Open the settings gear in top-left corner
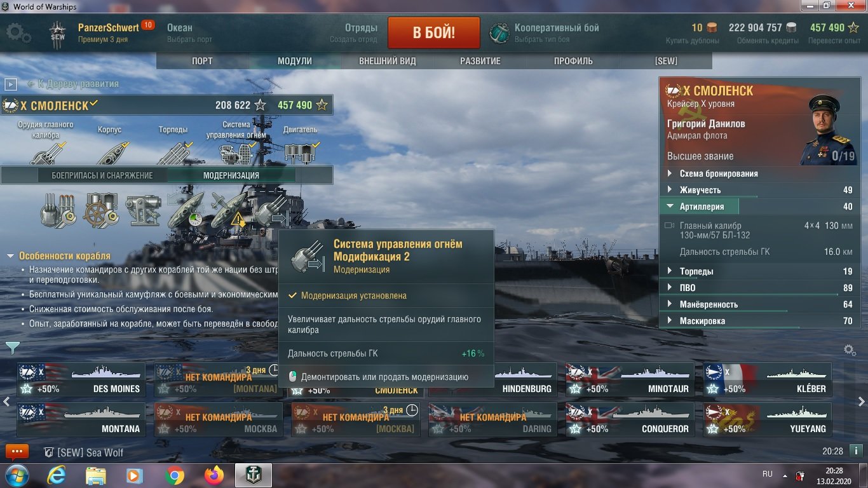Screen dimensions: 868x488 pos(17,33)
